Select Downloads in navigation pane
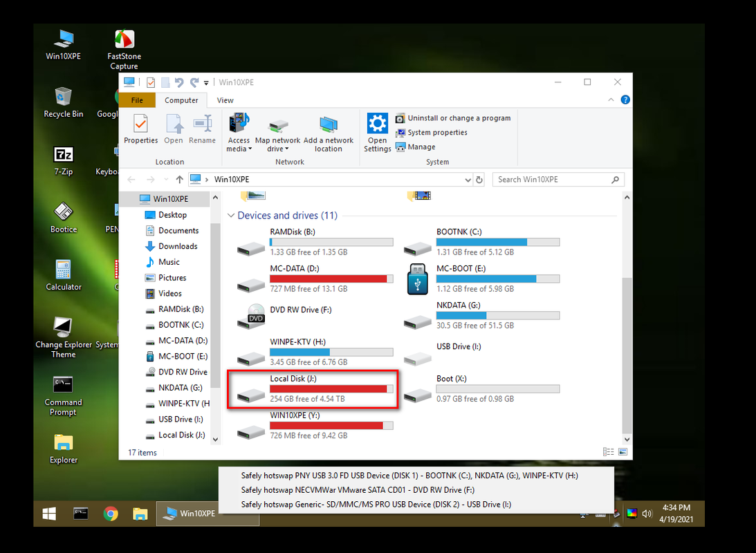This screenshot has height=553, width=756. pyautogui.click(x=178, y=246)
